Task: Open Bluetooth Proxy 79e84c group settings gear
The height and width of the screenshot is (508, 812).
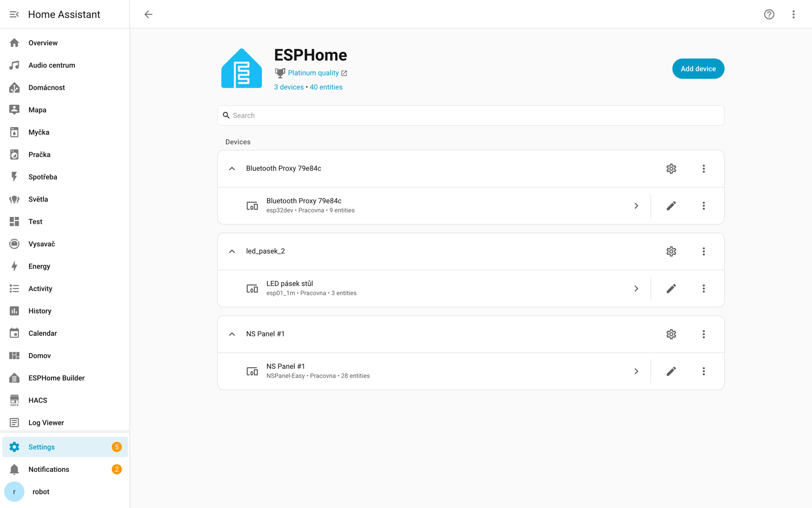Action: point(671,169)
